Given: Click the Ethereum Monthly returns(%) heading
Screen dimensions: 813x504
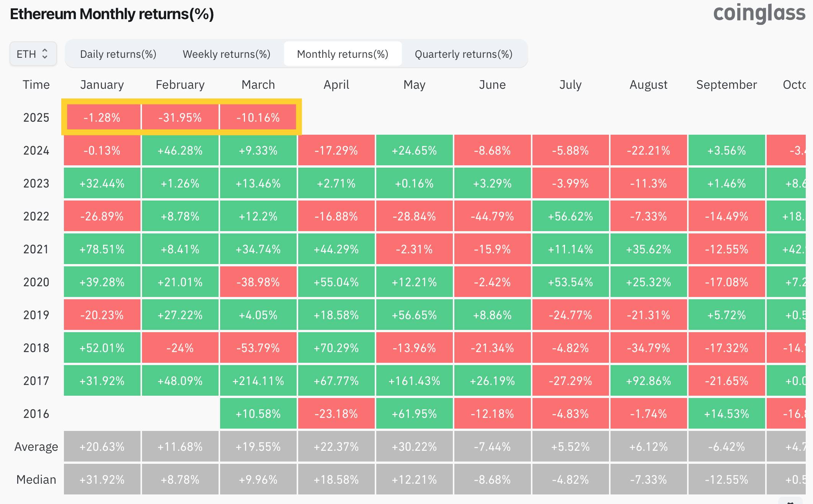Looking at the screenshot, I should click(112, 14).
